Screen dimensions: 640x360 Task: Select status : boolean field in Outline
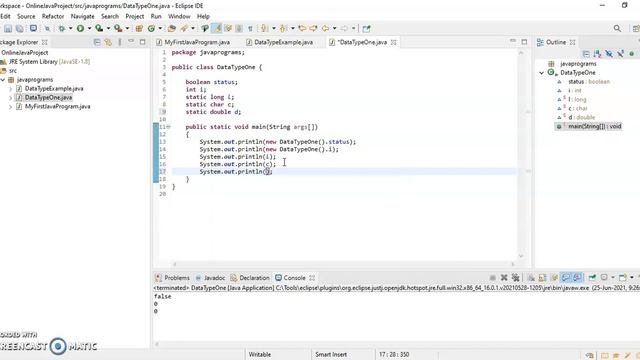coord(589,82)
